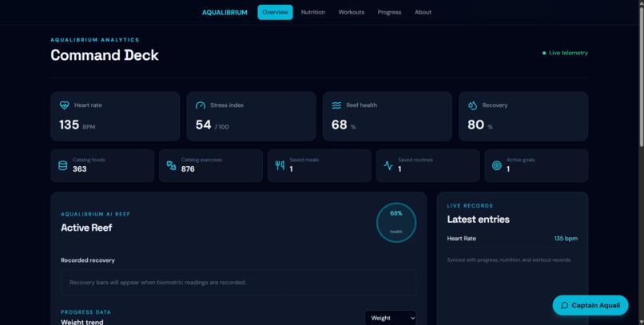
Task: Click the Recorded recovery label
Action: pyautogui.click(x=88, y=260)
